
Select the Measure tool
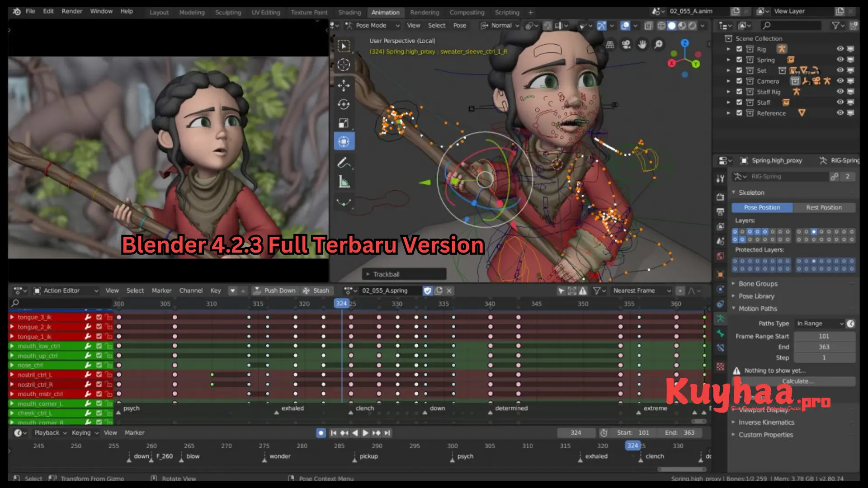pos(344,182)
